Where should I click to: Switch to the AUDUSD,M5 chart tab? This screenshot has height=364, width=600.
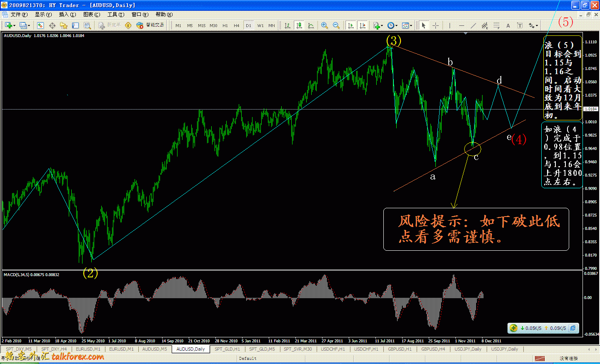coord(155,349)
